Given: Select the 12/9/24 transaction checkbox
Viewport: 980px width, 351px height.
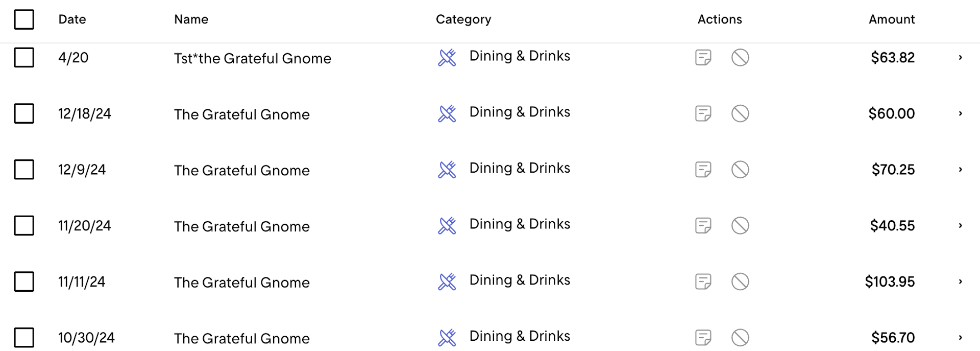Looking at the screenshot, I should tap(24, 169).
